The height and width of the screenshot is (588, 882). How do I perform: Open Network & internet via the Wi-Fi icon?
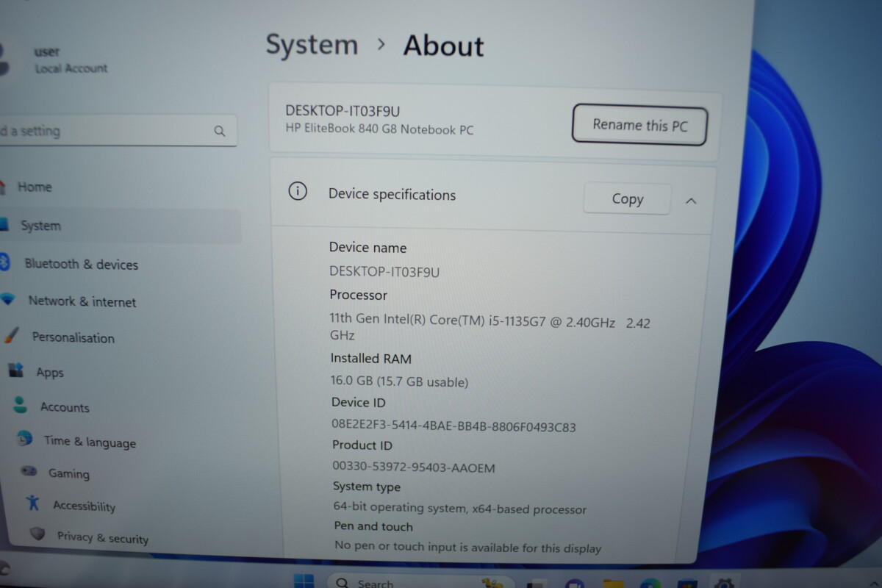coord(7,300)
